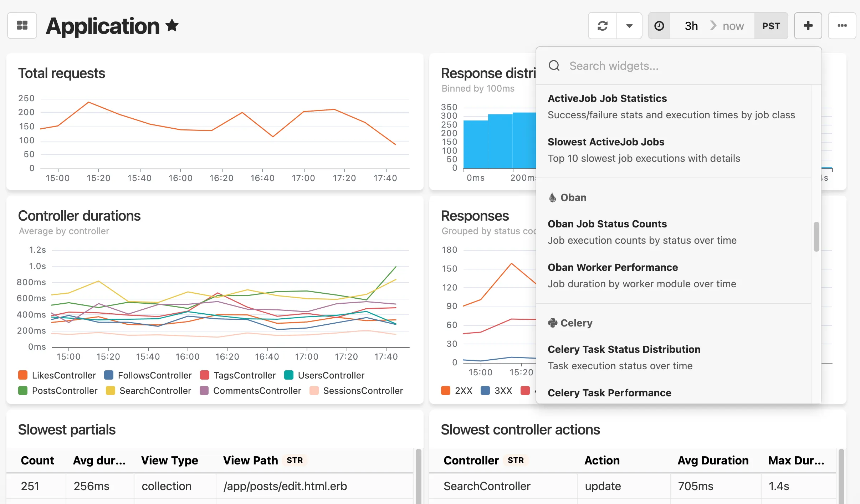
Task: Toggle the favorite star next to Application
Action: coord(172,25)
